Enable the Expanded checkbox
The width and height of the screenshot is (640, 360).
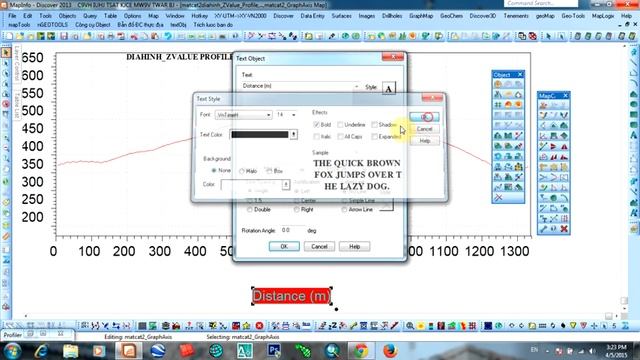click(x=374, y=137)
